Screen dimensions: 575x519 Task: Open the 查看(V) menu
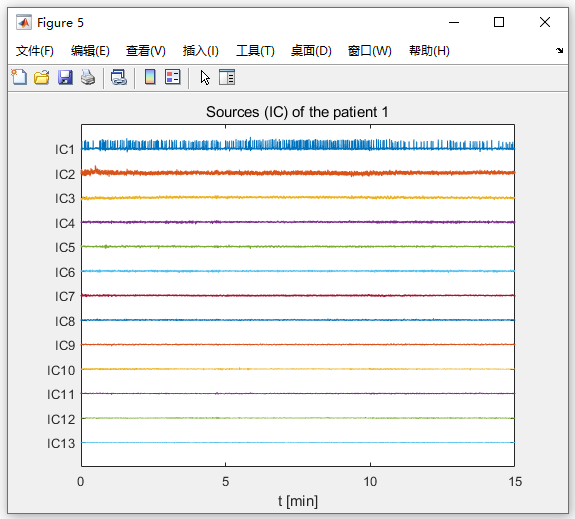click(x=146, y=51)
